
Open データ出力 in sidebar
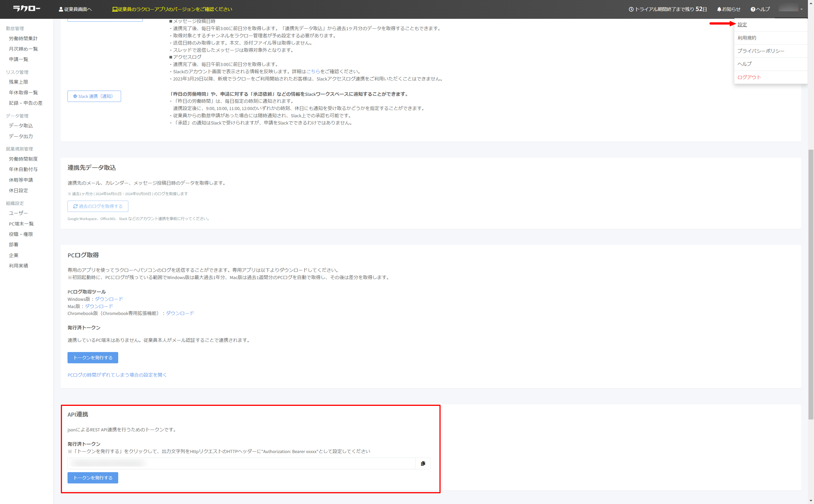(21, 136)
